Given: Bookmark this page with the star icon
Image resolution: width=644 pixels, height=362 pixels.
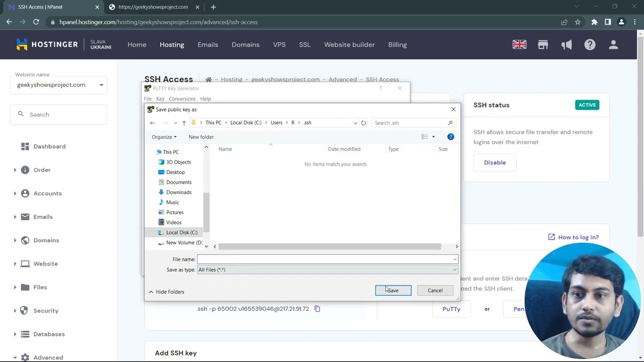Looking at the screenshot, I should tap(578, 22).
